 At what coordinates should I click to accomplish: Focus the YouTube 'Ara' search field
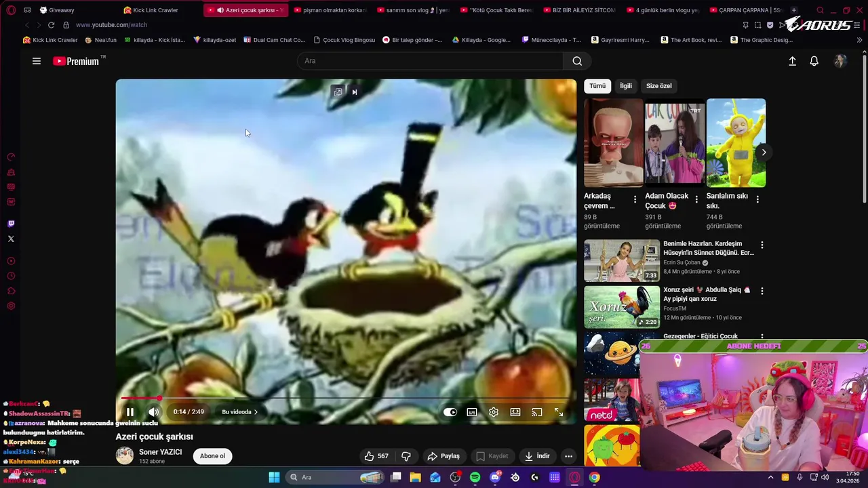click(x=430, y=61)
